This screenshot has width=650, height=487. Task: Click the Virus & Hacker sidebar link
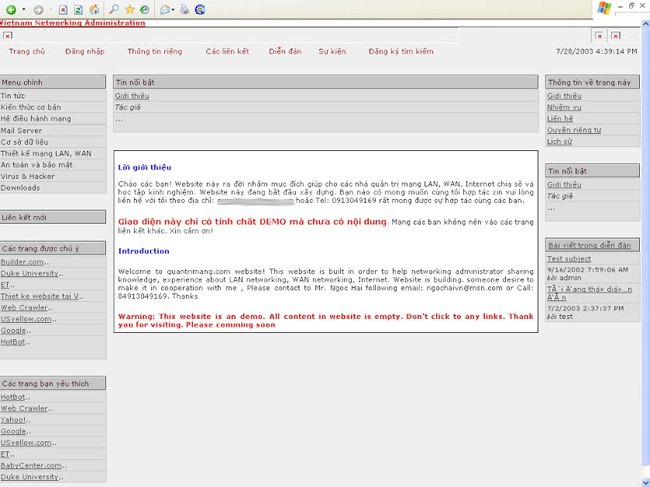click(28, 175)
